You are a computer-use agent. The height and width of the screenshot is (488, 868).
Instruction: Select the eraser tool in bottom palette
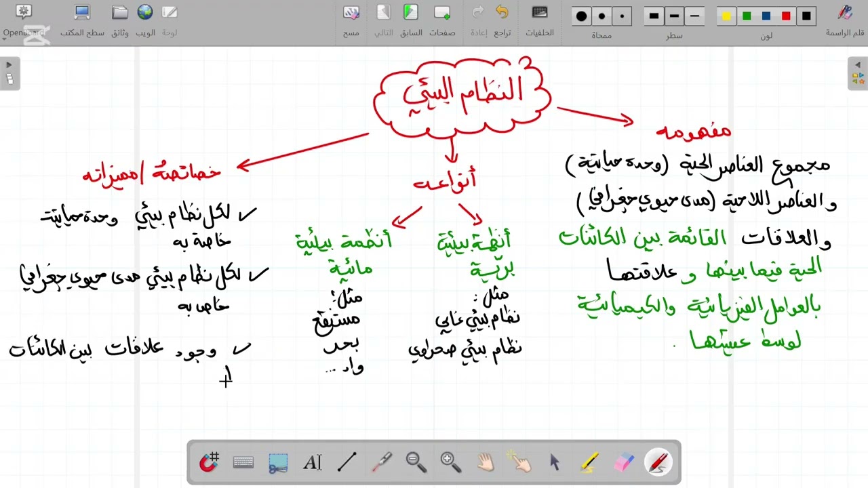point(623,462)
